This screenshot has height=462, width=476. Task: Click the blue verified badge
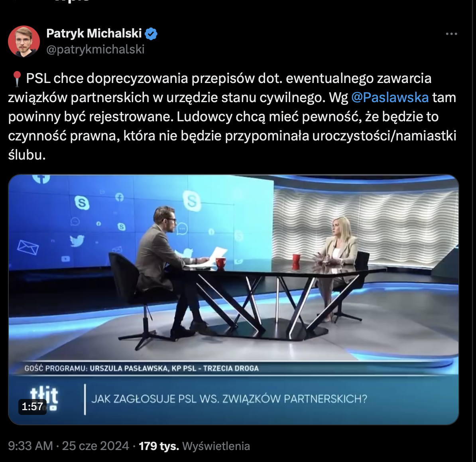(151, 34)
